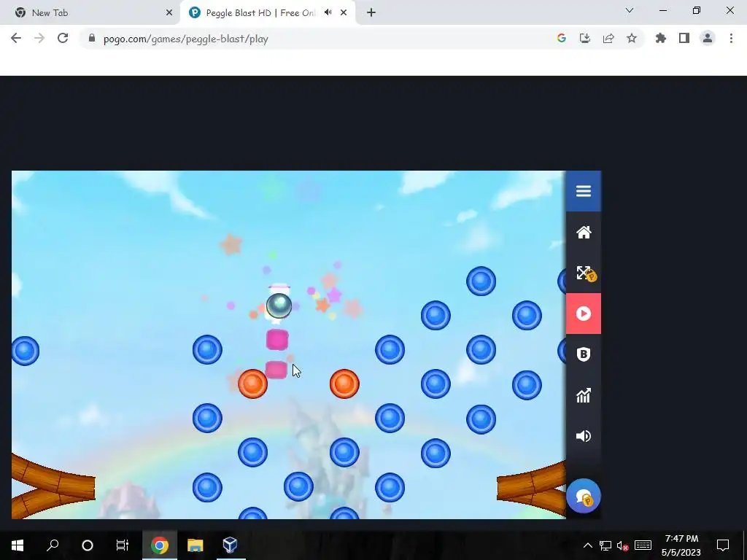The height and width of the screenshot is (560, 747).
Task: Click the Google icon in the address bar
Action: tap(561, 39)
